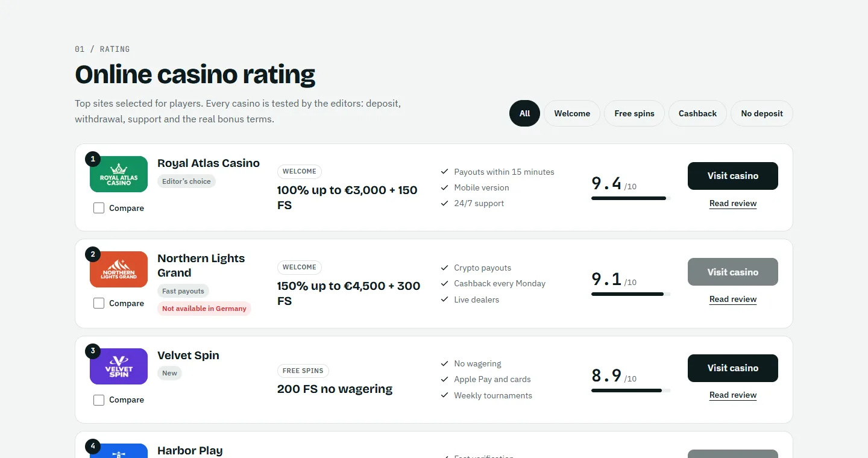Click checkmark icon beside 24/7 support
This screenshot has height=458, width=868.
coord(445,203)
